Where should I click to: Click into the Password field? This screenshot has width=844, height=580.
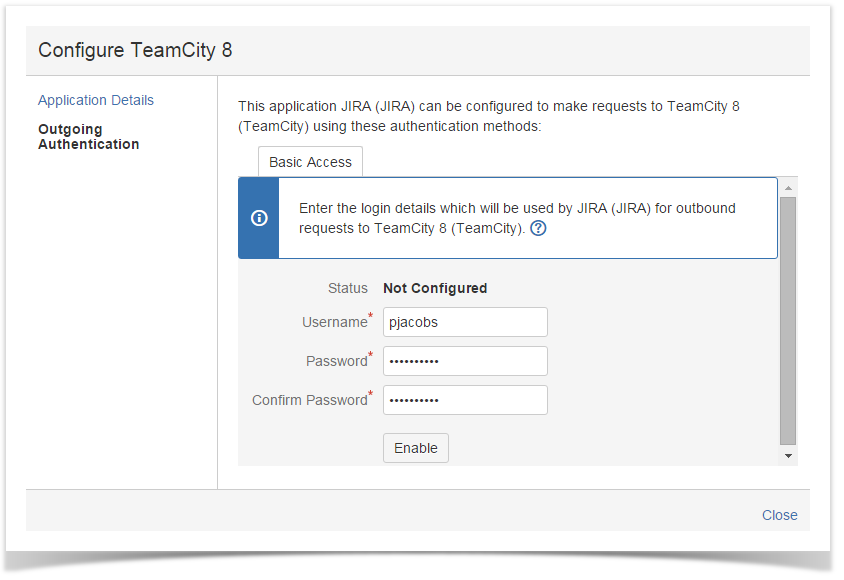[465, 361]
